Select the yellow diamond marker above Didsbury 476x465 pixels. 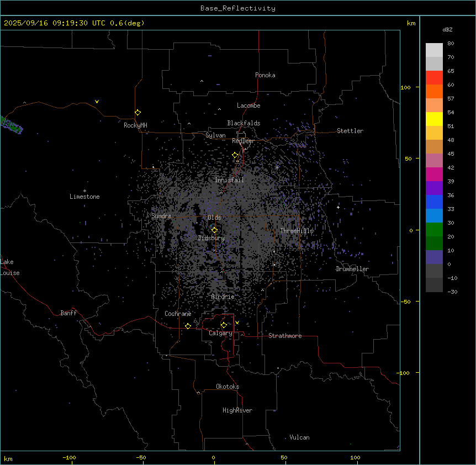[214, 230]
